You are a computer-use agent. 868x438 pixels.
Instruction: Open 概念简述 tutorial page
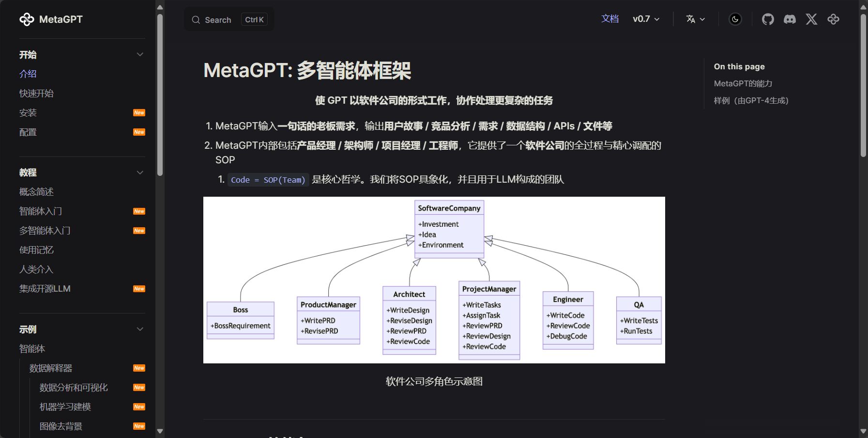click(36, 192)
